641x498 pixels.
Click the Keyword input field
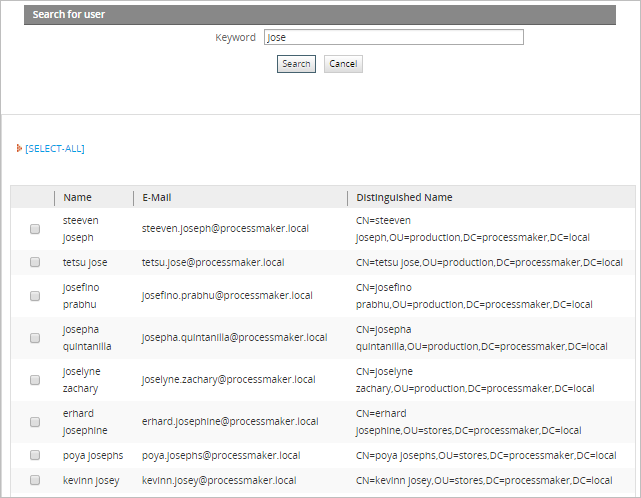pos(393,37)
